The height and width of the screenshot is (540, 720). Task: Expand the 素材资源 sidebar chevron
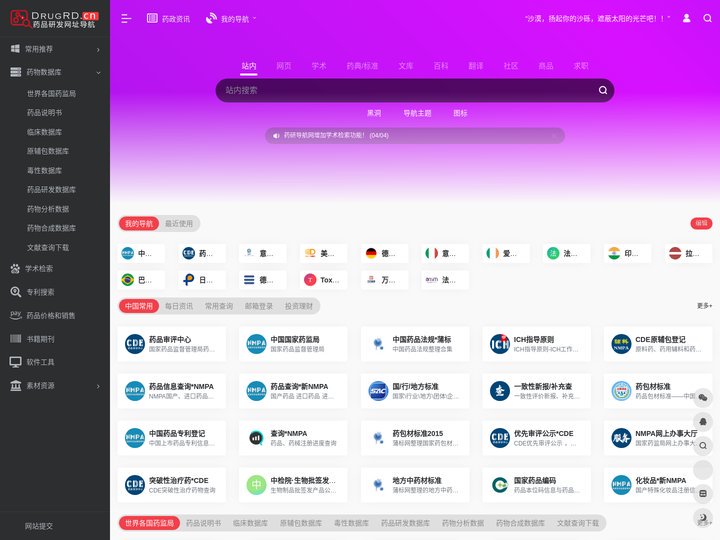point(98,387)
